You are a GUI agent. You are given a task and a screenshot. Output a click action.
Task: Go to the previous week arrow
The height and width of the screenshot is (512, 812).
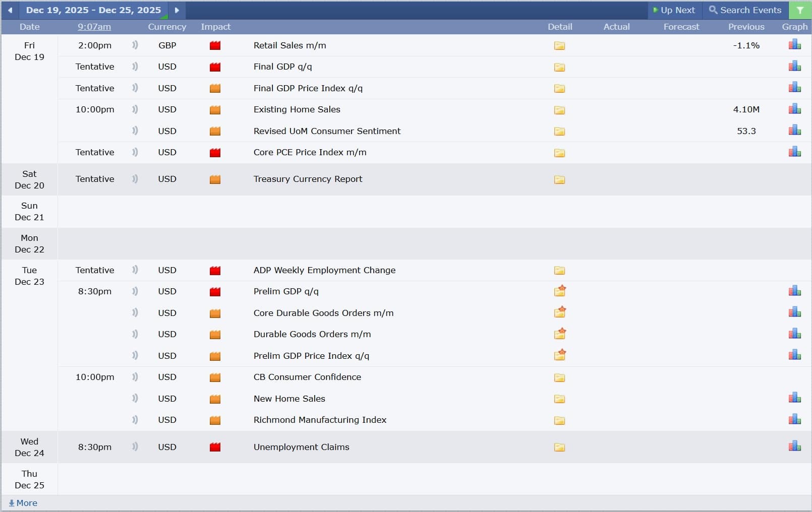click(10, 10)
